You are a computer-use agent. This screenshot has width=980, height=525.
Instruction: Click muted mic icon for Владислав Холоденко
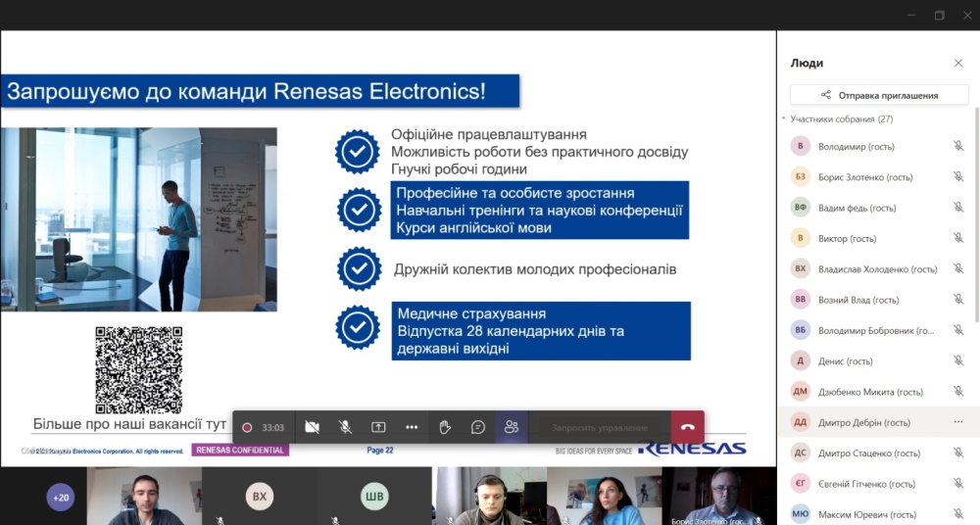(958, 268)
